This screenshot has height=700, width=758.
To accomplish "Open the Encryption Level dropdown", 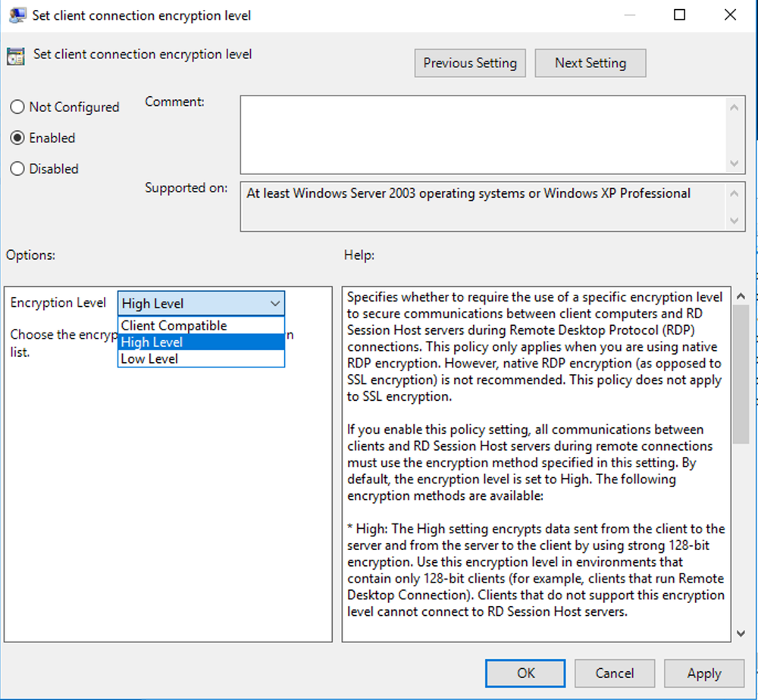I will [275, 303].
